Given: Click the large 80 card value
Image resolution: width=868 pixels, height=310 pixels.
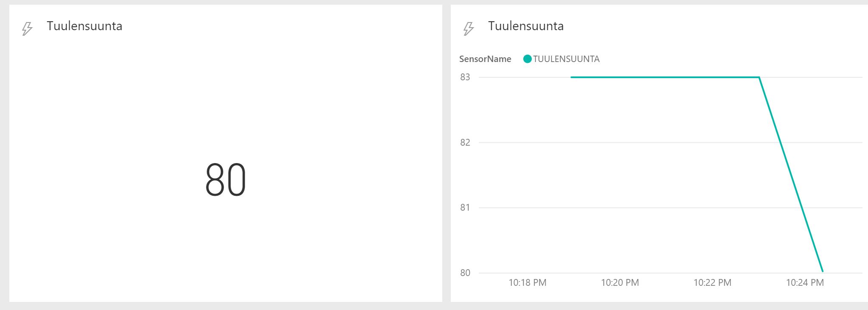Looking at the screenshot, I should coord(225,180).
